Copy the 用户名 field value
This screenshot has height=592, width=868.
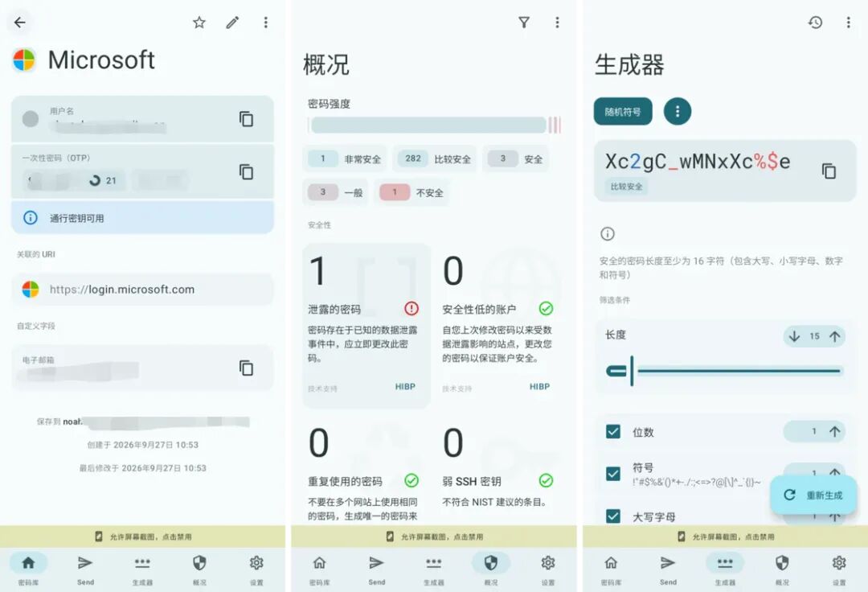point(247,119)
